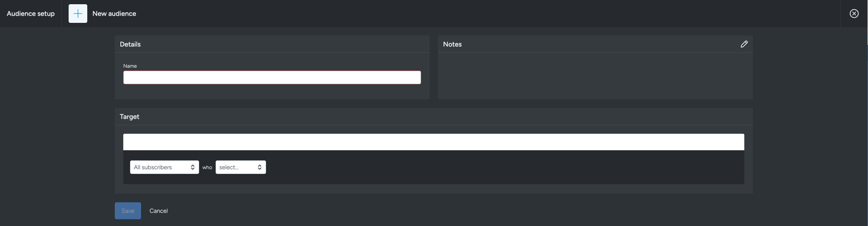Edit notes using the pencil icon
Screen dimensions: 868x226
tap(744, 44)
